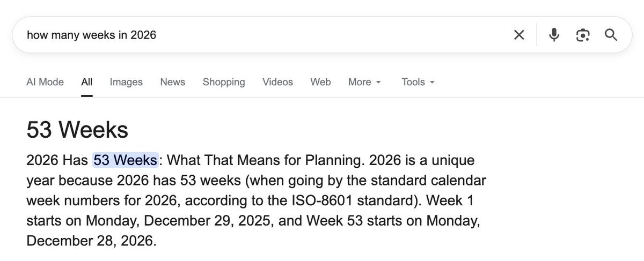Open the Images results tab

126,82
